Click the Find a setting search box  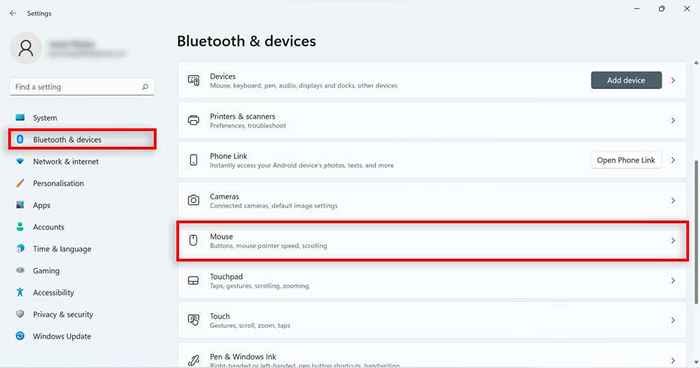coord(82,87)
